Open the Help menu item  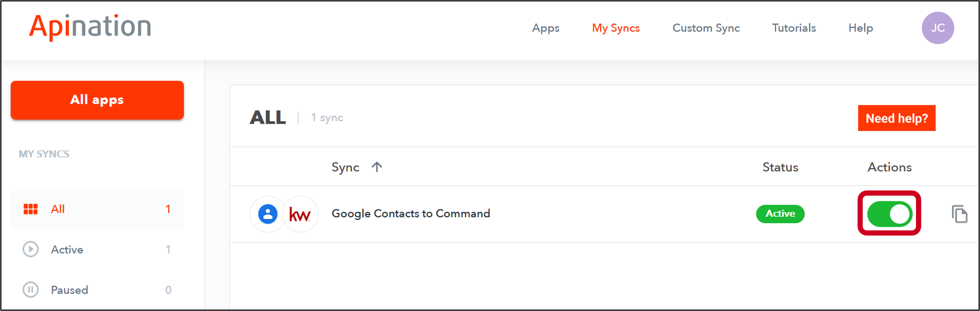pos(861,28)
